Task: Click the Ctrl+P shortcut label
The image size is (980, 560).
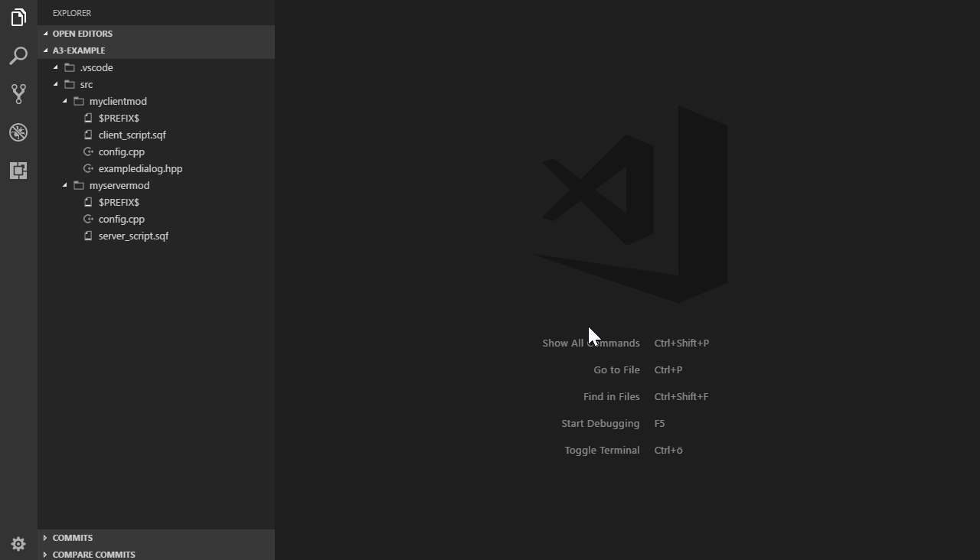Action: click(x=668, y=370)
